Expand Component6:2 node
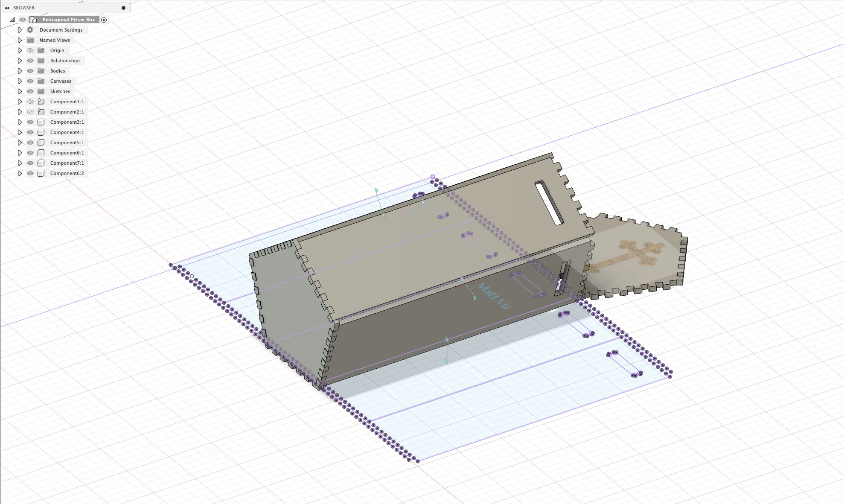This screenshot has width=844, height=504. point(20,173)
